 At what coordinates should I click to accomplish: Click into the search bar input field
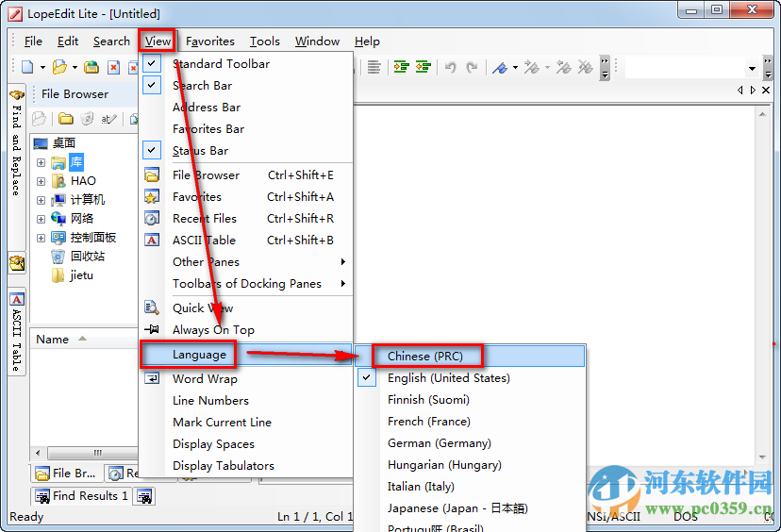coord(686,68)
